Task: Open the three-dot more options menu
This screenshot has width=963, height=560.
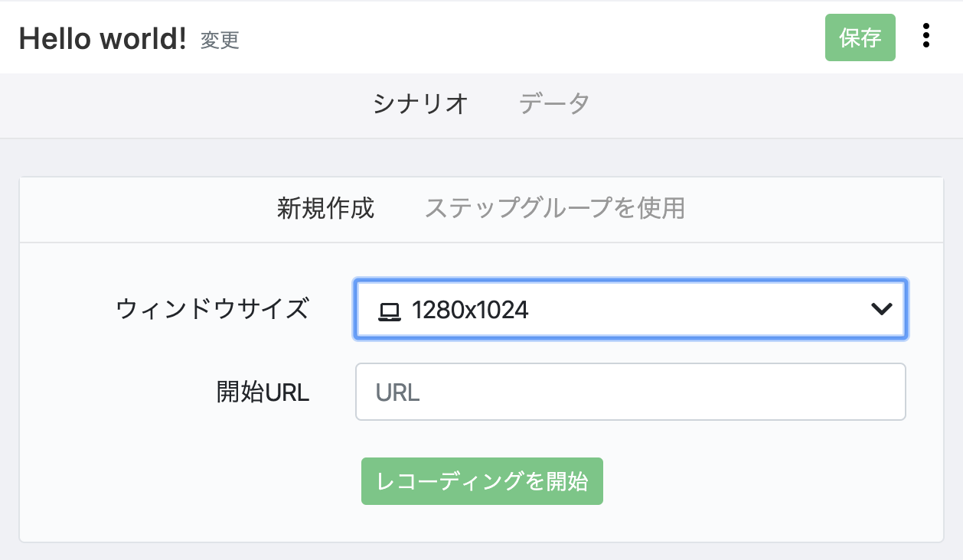Action: coord(926,36)
